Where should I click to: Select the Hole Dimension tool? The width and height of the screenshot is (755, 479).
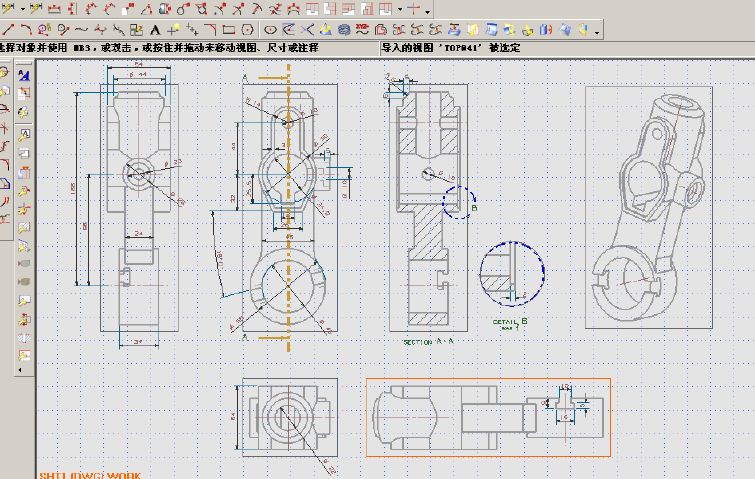[183, 9]
